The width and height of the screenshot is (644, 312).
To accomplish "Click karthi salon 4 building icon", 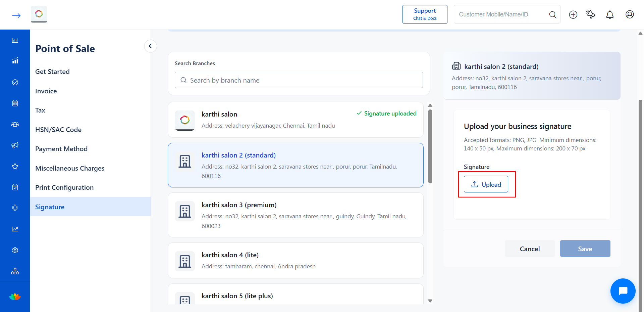I will point(185,261).
